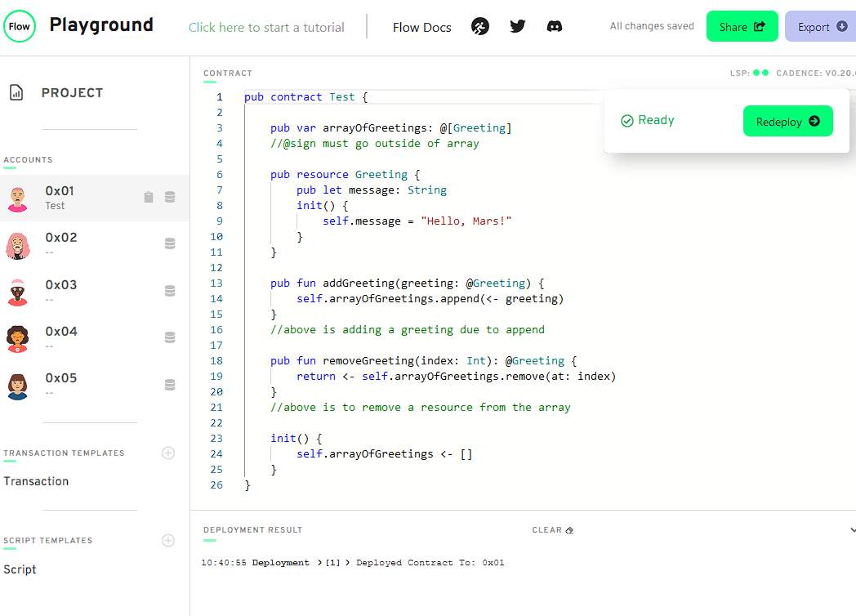This screenshot has height=616, width=856.
Task: Click the Flow logo circle
Action: (19, 26)
